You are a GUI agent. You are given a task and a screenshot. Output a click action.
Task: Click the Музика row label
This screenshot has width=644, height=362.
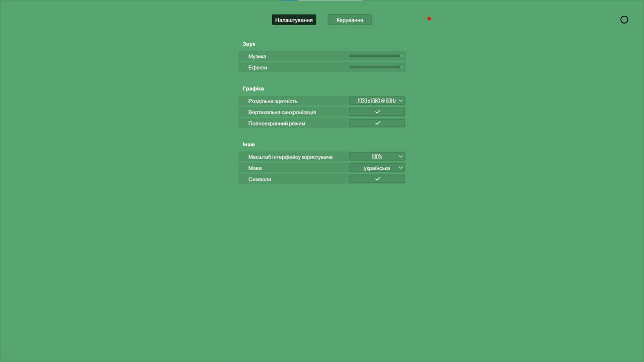click(x=257, y=56)
